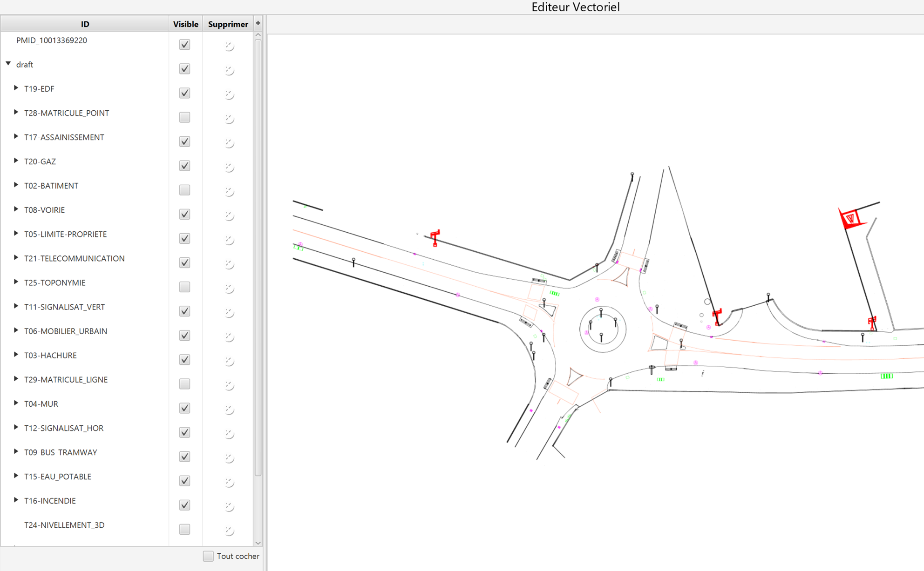Click delete icon for T19-EDF layer
924x571 pixels.
pyautogui.click(x=229, y=94)
